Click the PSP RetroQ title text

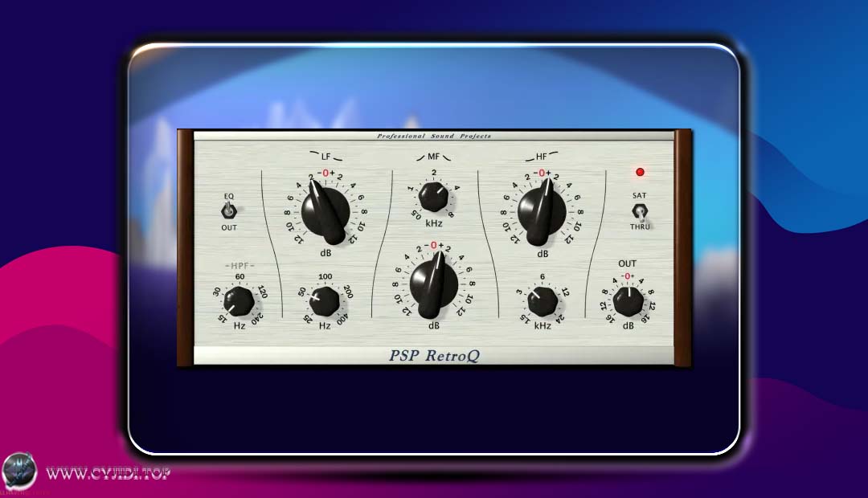(x=434, y=355)
